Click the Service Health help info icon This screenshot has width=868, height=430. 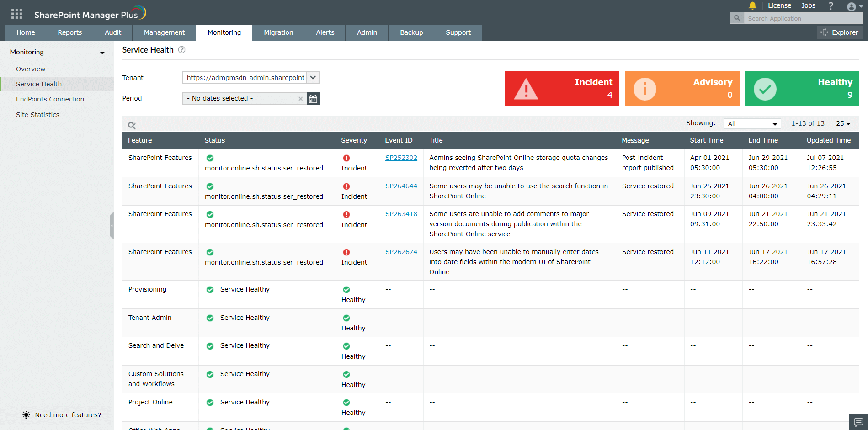coord(181,50)
